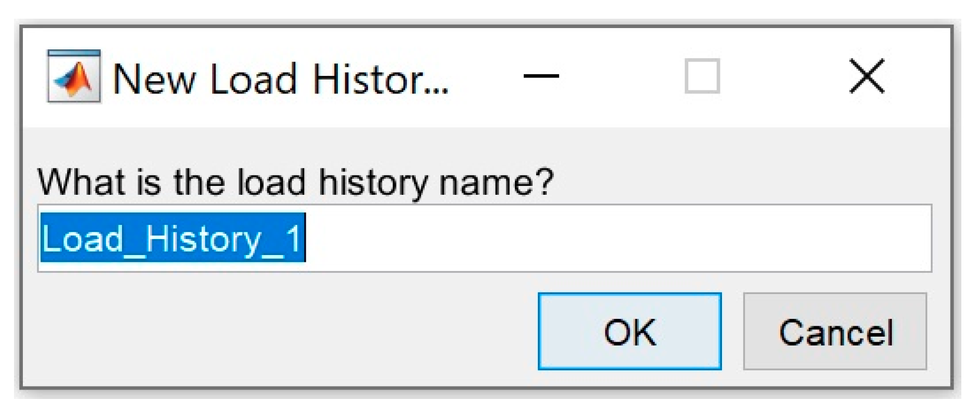Click the MATLAB logo icon in title bar
Image resolution: width=980 pixels, height=414 pixels.
[x=74, y=76]
